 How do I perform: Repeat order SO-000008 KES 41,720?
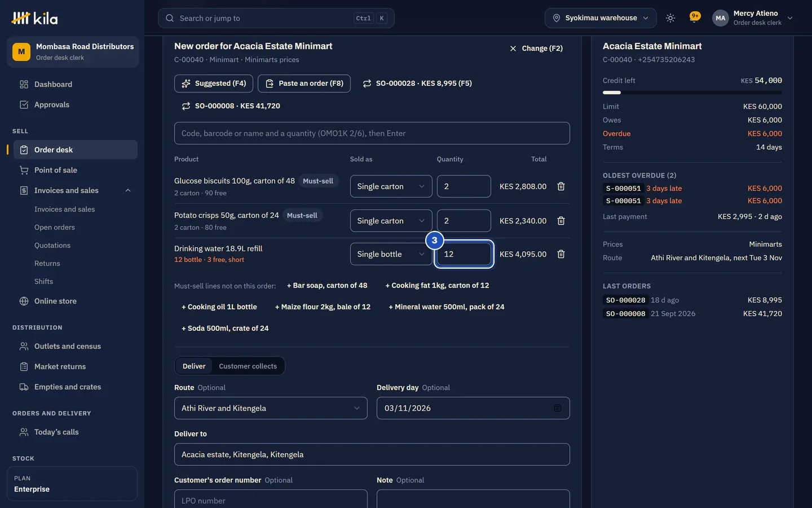(231, 106)
